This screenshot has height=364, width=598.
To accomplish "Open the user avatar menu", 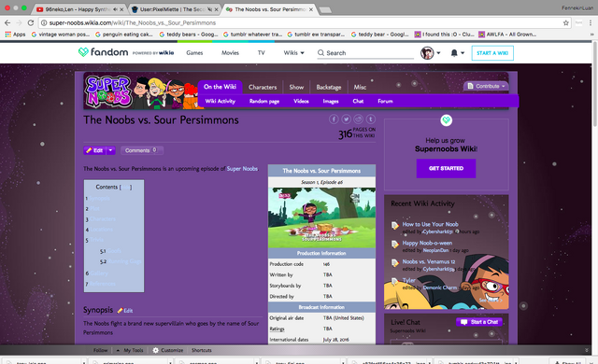I will click(x=427, y=53).
